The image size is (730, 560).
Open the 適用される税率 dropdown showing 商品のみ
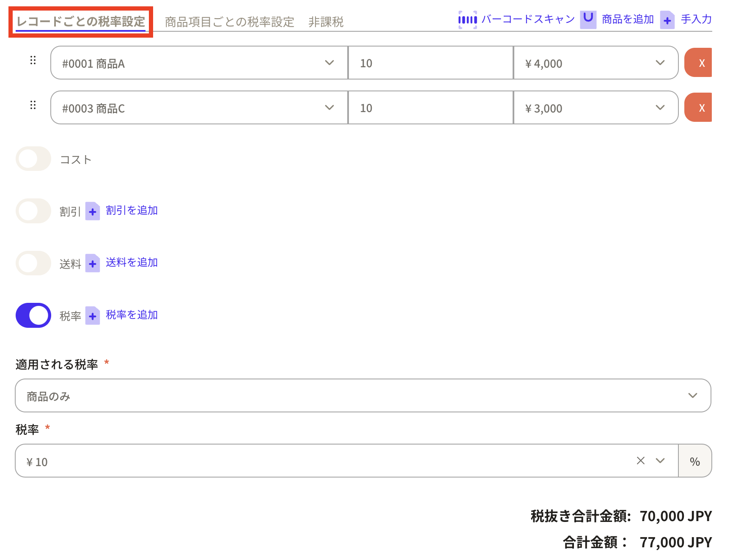point(363,396)
